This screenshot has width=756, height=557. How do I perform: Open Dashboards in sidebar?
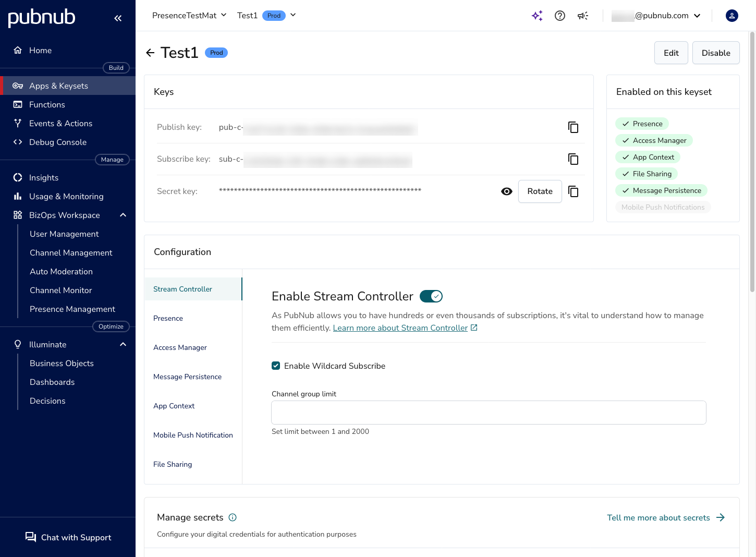tap(52, 382)
